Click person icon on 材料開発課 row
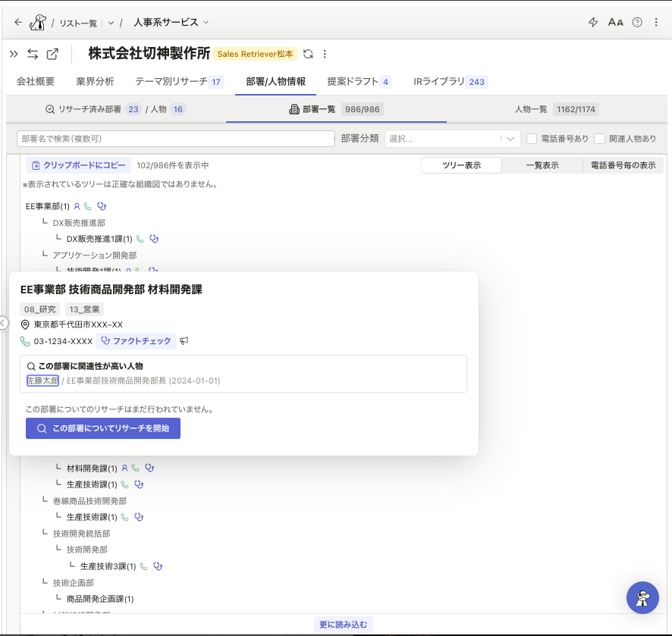Screen dimensions: 672x636 pos(124,468)
